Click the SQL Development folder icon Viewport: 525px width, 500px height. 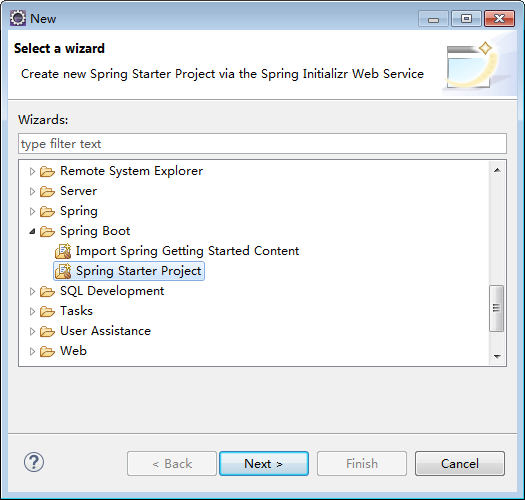pos(47,291)
